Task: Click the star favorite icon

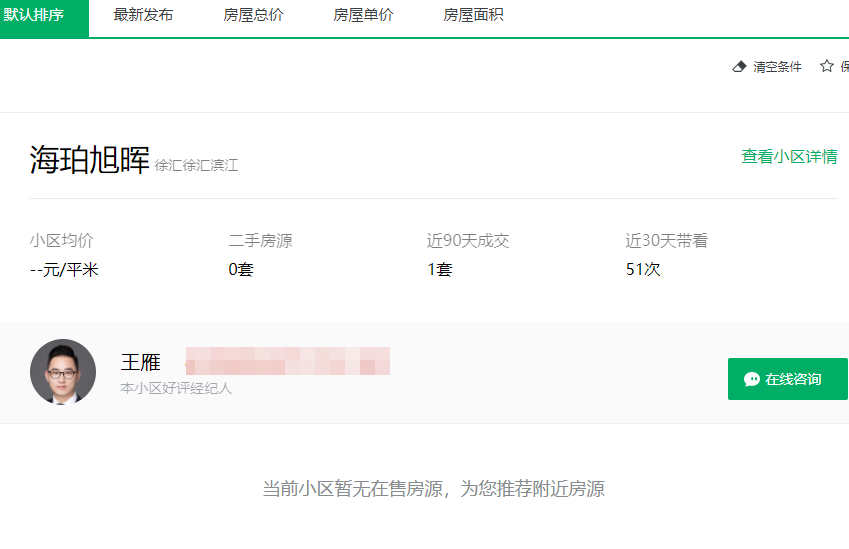Action: tap(826, 66)
